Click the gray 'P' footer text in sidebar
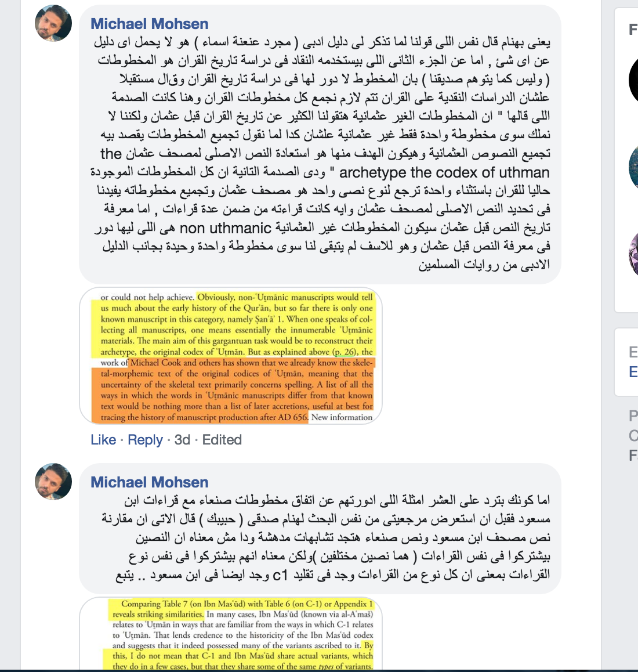Image resolution: width=638 pixels, height=672 pixels. 633,416
